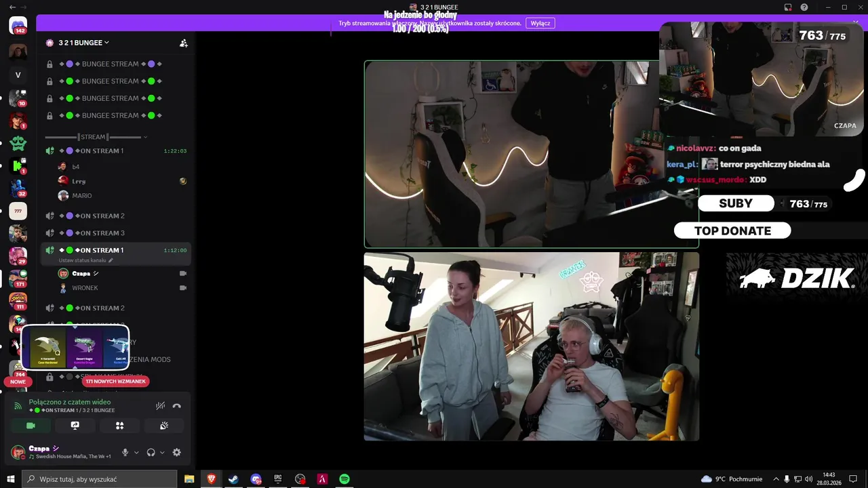Expand the 3 2 1 BUNGEE server menu

[83, 43]
